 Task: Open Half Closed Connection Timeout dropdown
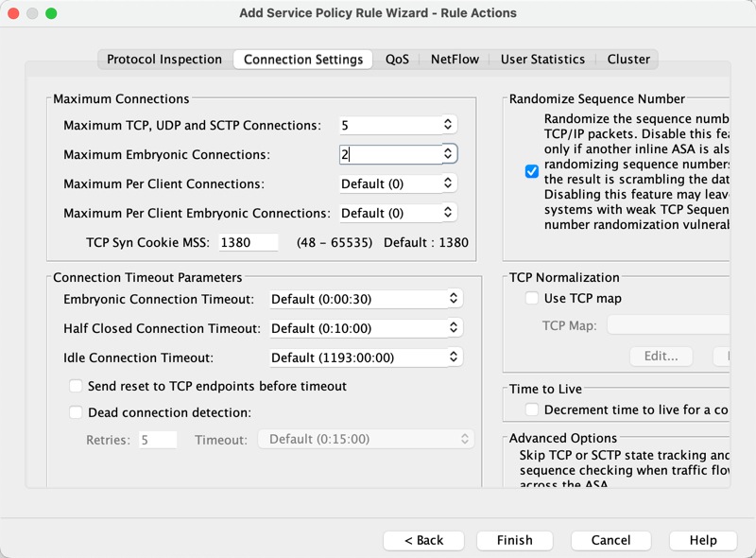tap(455, 328)
